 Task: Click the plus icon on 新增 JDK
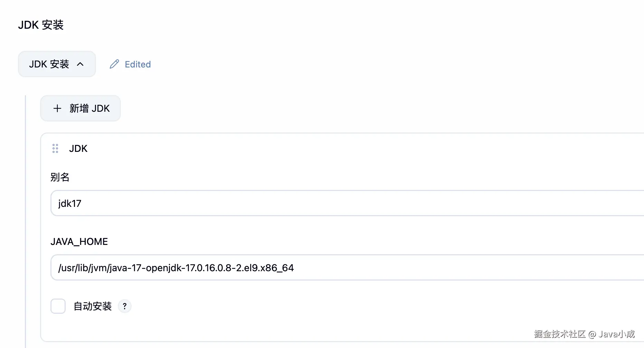pos(57,108)
